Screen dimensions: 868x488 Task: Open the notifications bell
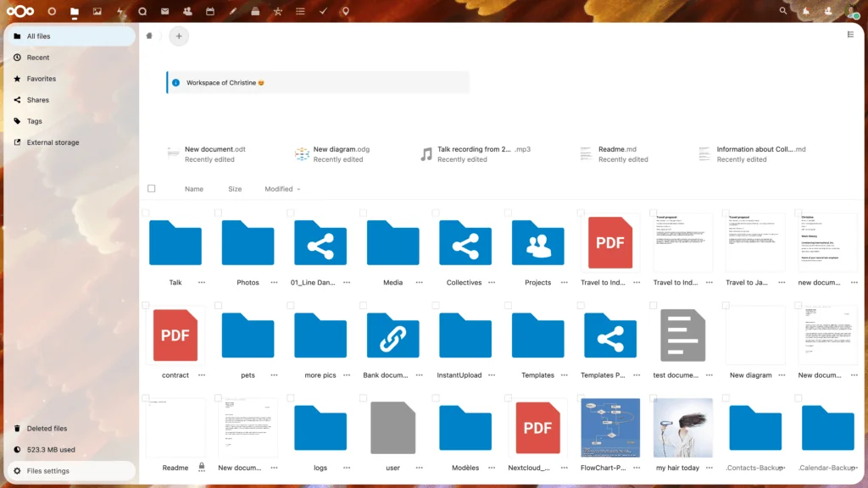coord(805,11)
